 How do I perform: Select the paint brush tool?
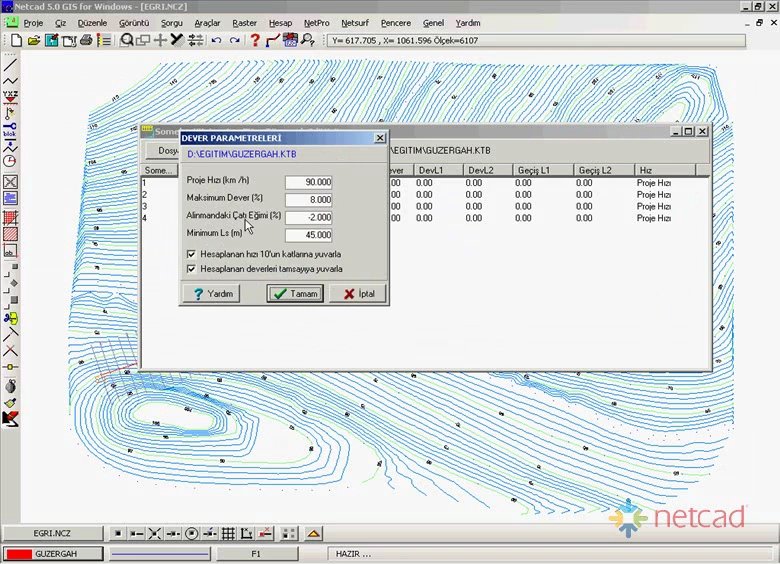coord(10,403)
